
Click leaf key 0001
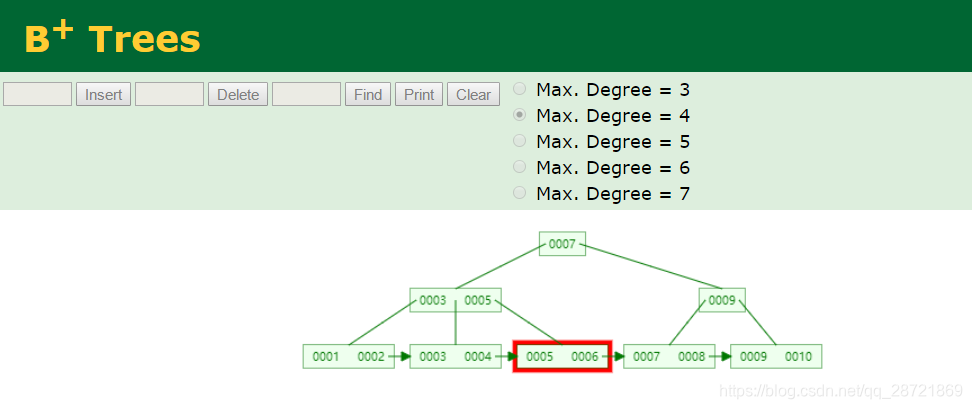click(325, 357)
